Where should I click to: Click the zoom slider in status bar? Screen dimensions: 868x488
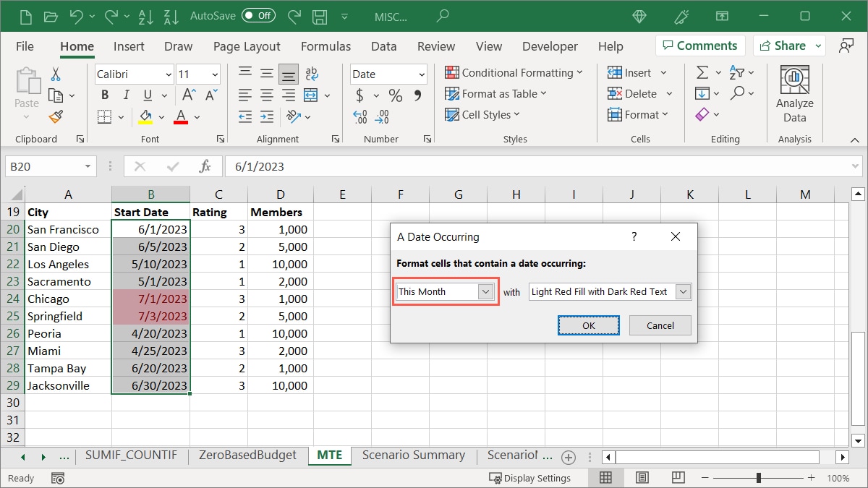(x=758, y=478)
